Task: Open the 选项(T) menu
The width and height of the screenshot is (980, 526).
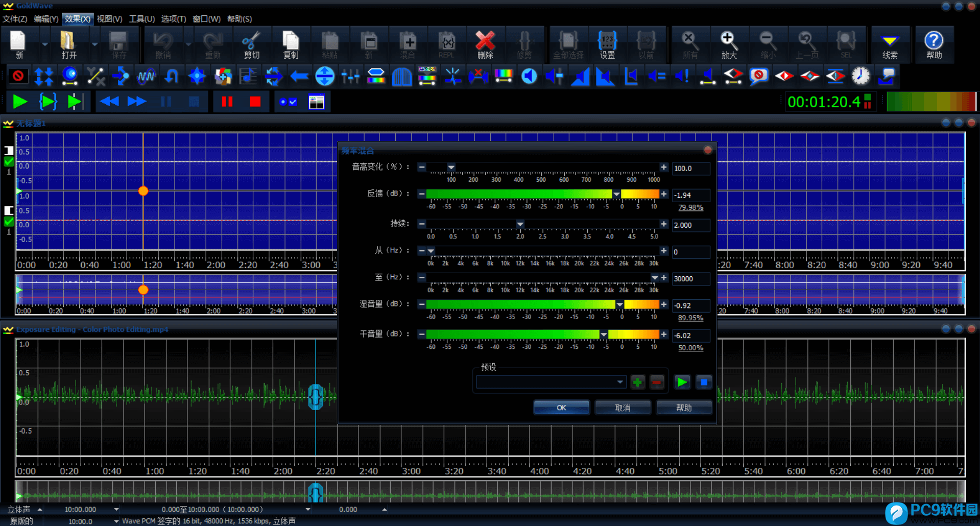Action: pos(174,19)
